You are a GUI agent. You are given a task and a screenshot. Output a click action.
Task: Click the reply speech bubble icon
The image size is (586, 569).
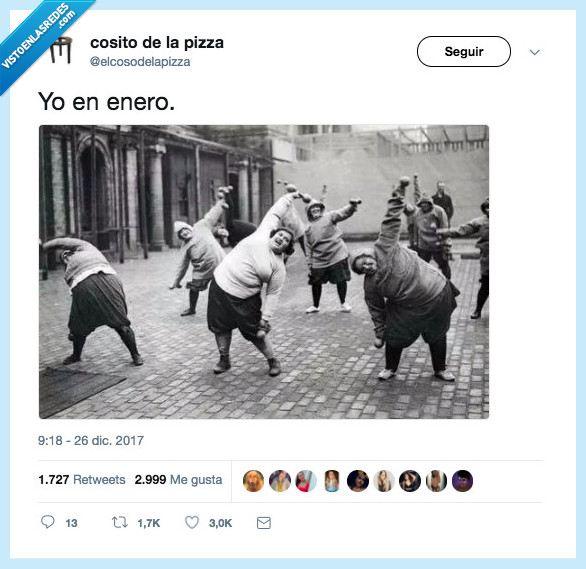[x=47, y=522]
